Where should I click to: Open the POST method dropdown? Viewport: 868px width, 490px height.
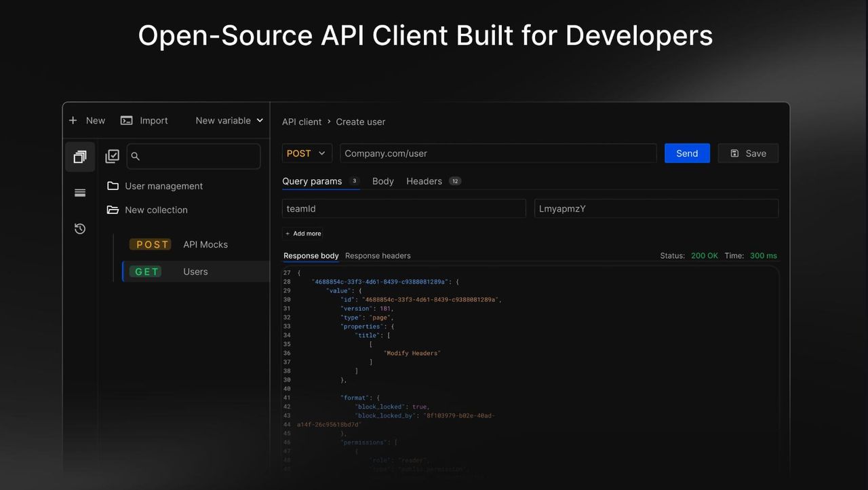tap(307, 153)
